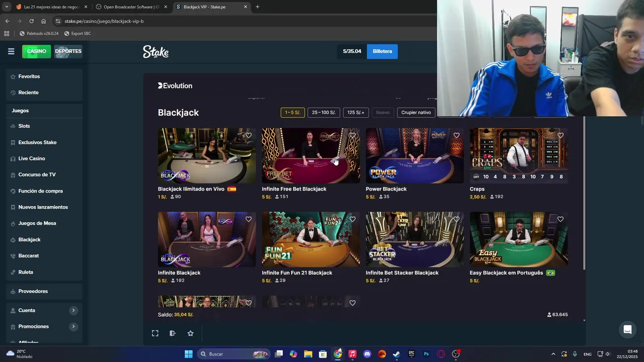This screenshot has height=362, width=644.
Task: Click the Crupier nativo filter
Action: (416, 113)
